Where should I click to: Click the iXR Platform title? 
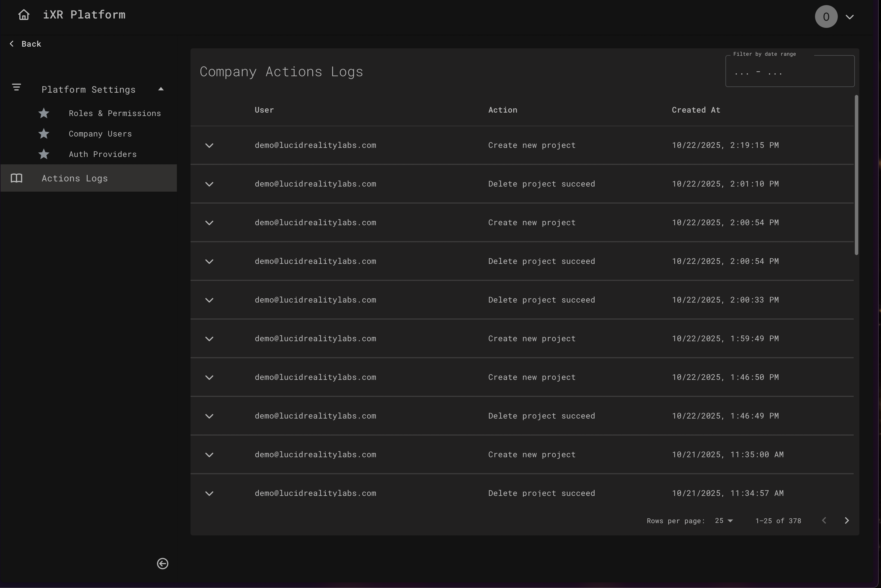84,15
